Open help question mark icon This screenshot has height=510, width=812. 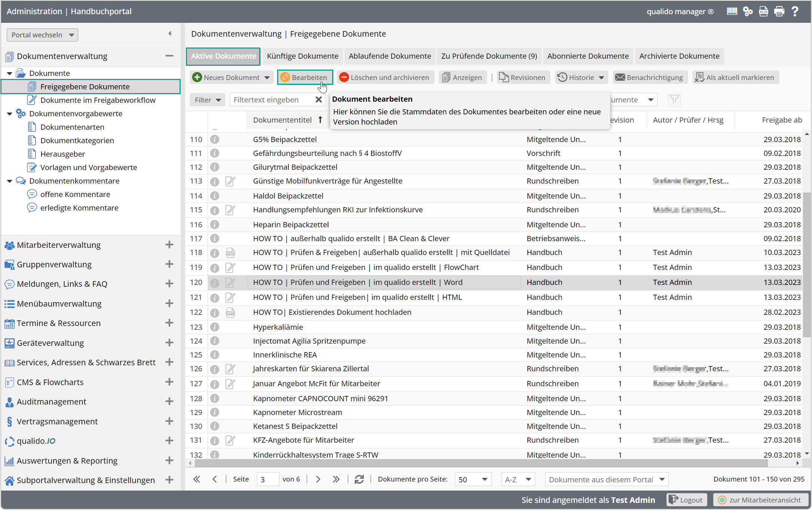[x=795, y=11]
